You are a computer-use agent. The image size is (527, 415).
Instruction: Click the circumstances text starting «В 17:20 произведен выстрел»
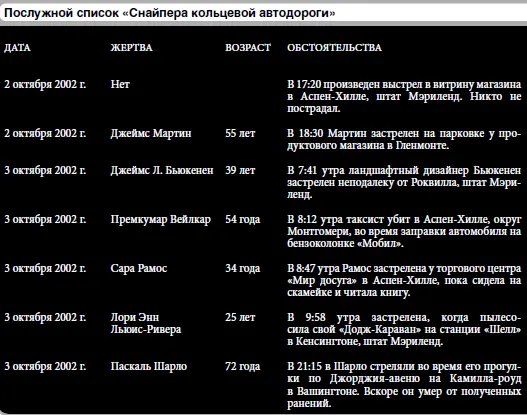coord(404,96)
